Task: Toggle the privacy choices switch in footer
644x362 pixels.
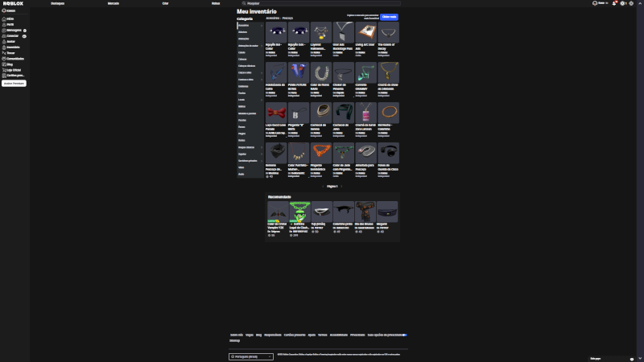Action: (x=405, y=335)
